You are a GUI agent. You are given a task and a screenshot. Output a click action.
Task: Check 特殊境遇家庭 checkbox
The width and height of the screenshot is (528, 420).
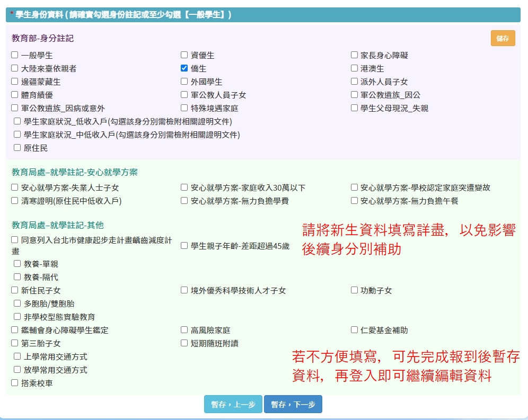[184, 108]
